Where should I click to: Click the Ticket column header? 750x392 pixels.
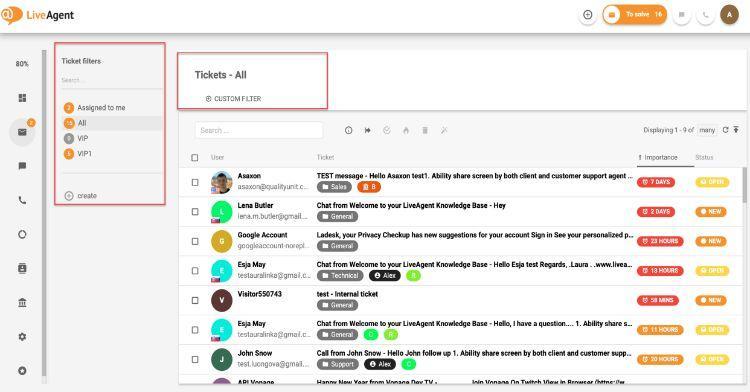click(x=325, y=157)
